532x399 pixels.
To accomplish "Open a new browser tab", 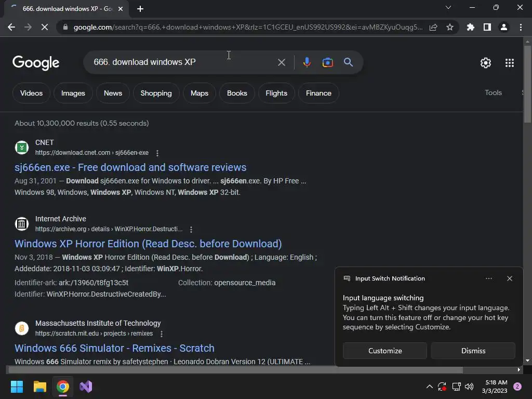I will 140,9.
